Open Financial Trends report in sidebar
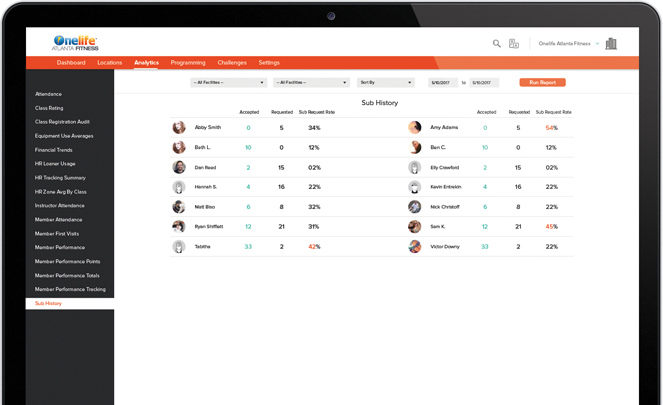 pos(54,150)
